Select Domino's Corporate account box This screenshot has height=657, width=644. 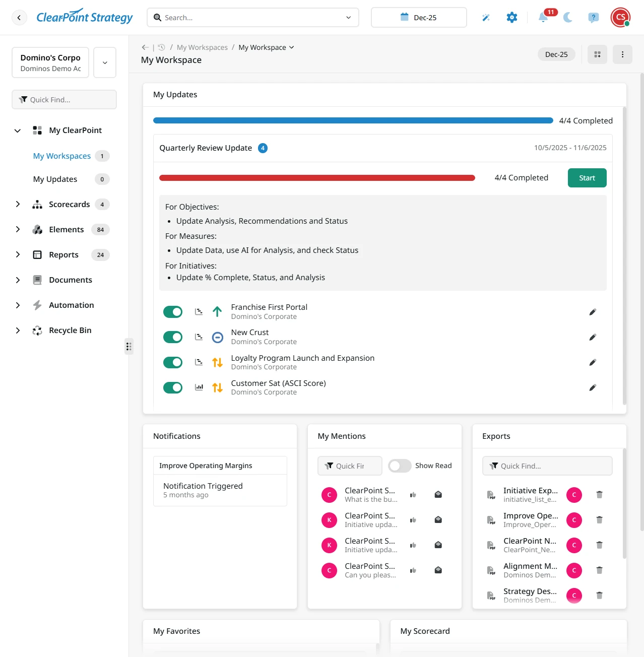(50, 62)
